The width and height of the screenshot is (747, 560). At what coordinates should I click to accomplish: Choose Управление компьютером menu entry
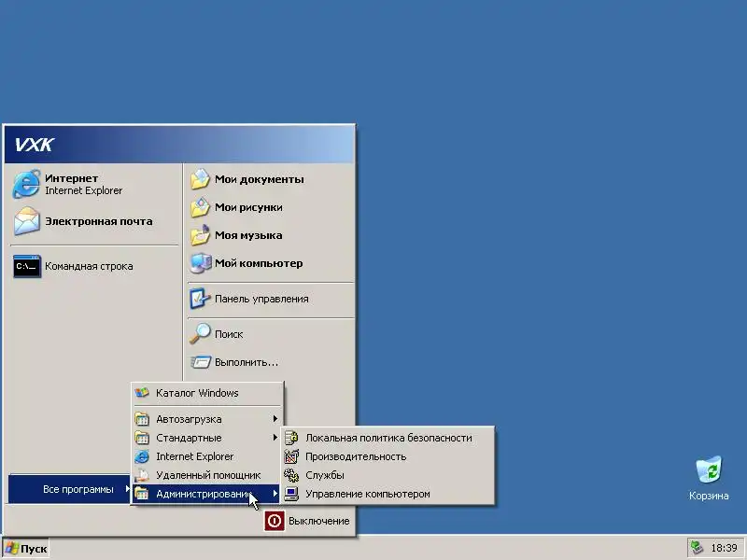click(x=388, y=494)
